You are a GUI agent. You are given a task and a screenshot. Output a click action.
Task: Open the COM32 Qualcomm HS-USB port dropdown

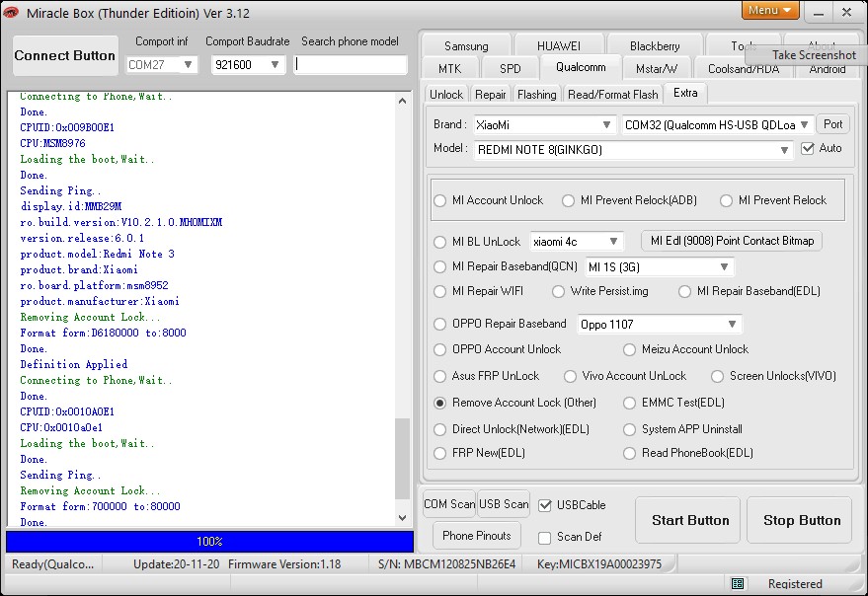(x=718, y=125)
